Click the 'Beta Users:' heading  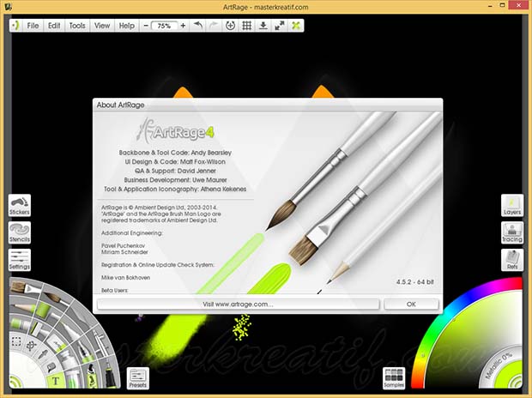pyautogui.click(x=114, y=291)
